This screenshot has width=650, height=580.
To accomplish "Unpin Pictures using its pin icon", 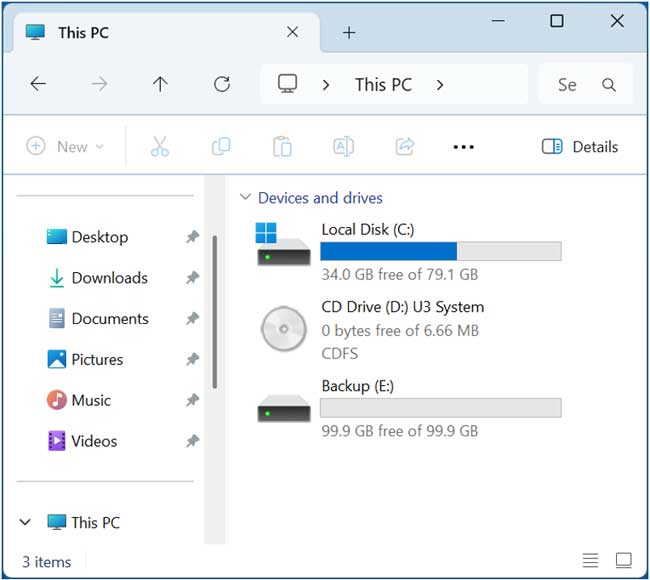I will click(192, 359).
